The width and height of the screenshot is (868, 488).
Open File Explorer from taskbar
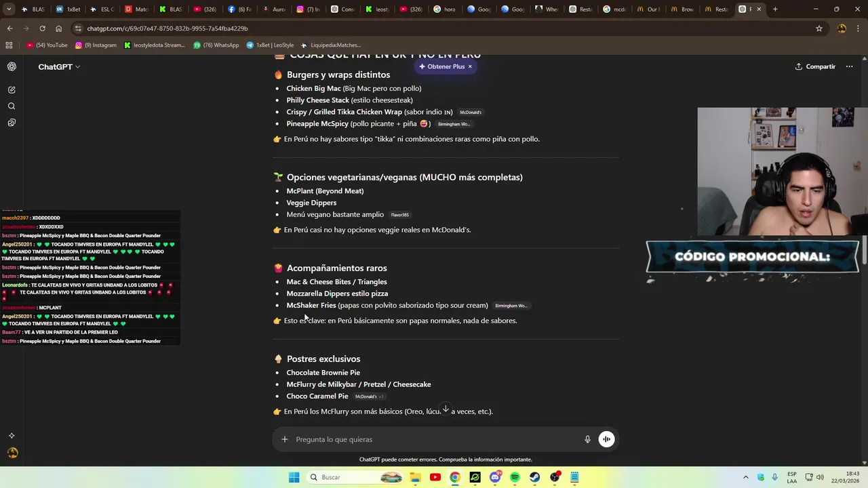(415, 477)
